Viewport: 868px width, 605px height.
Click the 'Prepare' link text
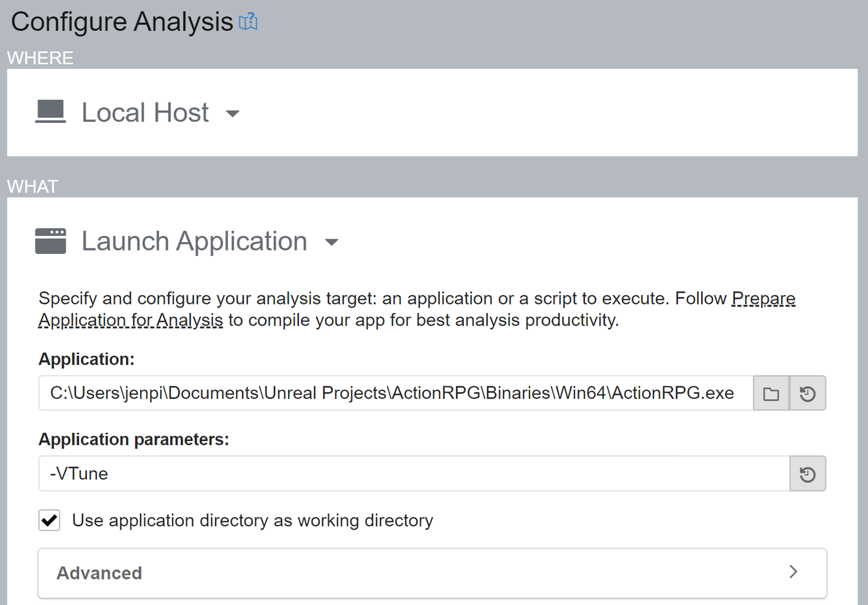763,299
